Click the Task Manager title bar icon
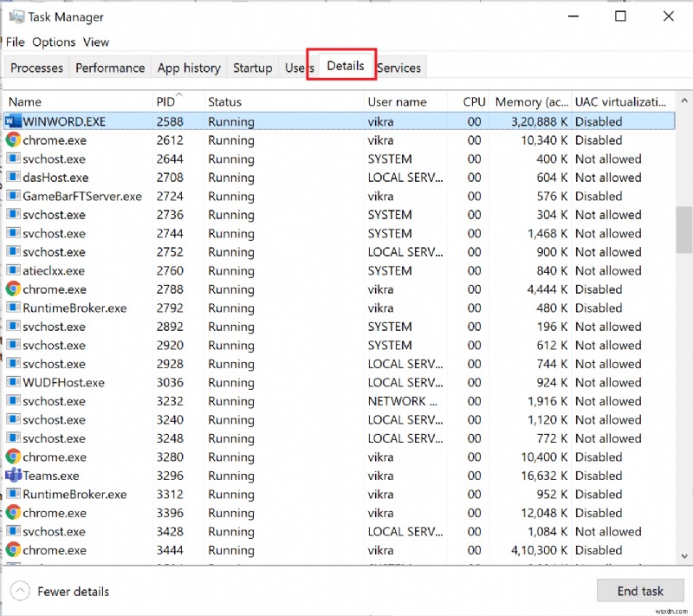The height and width of the screenshot is (616, 693). 16,16
